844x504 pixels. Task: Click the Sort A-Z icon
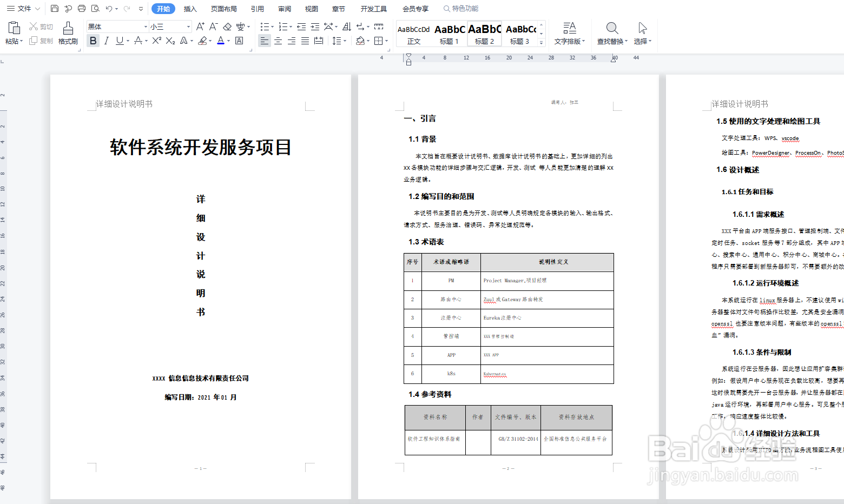click(347, 26)
